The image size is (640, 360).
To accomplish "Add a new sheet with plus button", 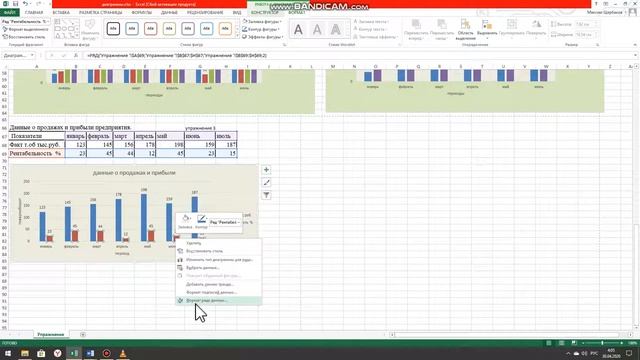I will click(x=83, y=335).
